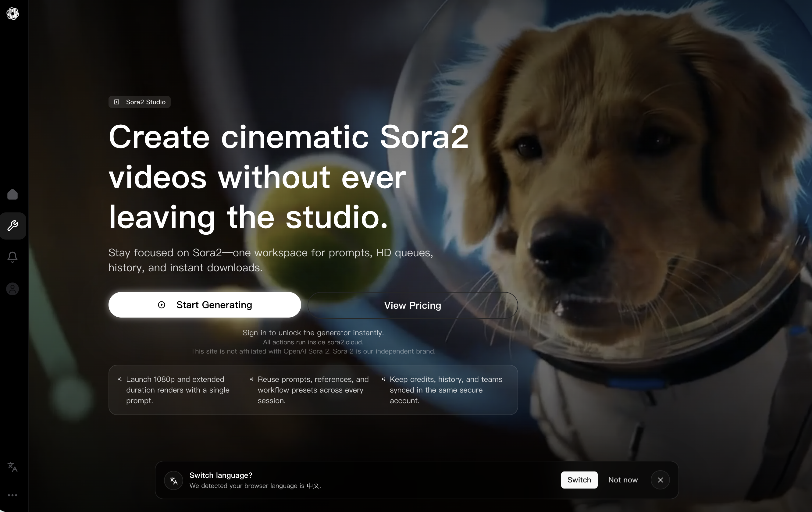Image resolution: width=812 pixels, height=512 pixels.
Task: Click the translate icon in the Switch language banner
Action: coord(173,480)
